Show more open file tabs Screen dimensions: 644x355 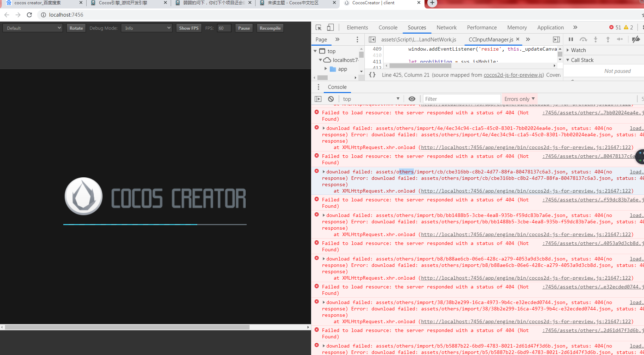(x=528, y=39)
